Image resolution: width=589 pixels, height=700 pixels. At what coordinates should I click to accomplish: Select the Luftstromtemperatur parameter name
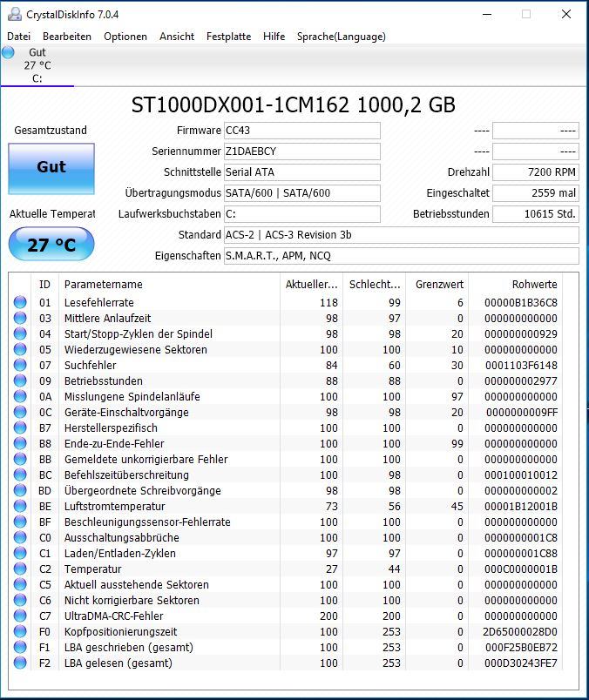tap(115, 506)
